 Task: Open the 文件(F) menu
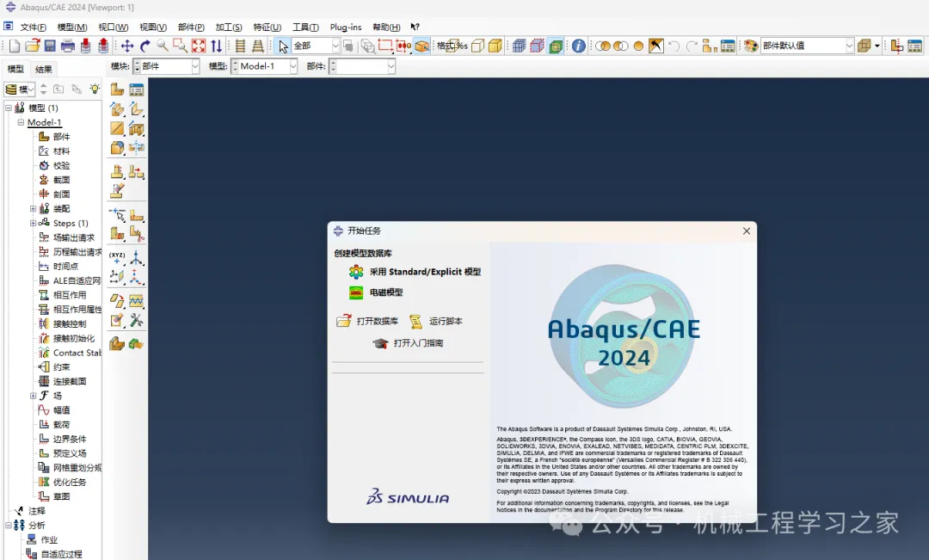pos(34,28)
